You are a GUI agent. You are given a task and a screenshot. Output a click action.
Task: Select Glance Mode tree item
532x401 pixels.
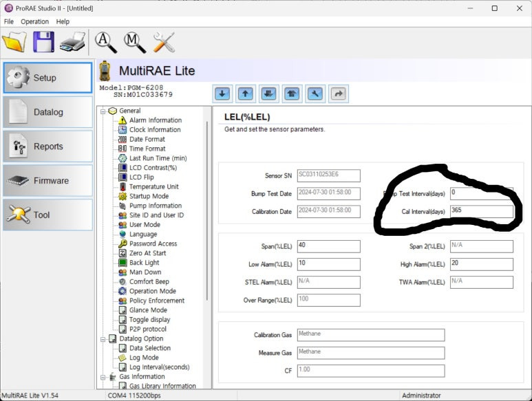click(148, 310)
